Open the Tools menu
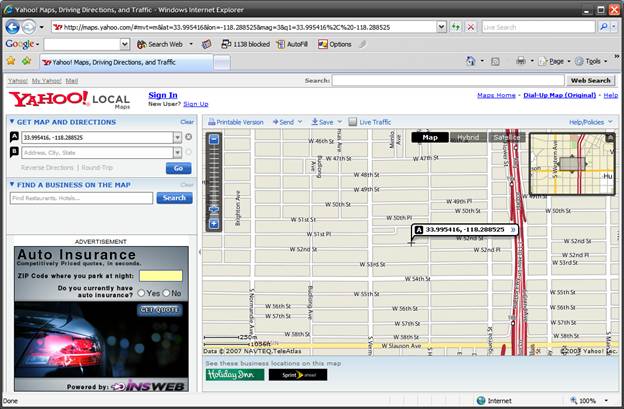 pos(589,61)
